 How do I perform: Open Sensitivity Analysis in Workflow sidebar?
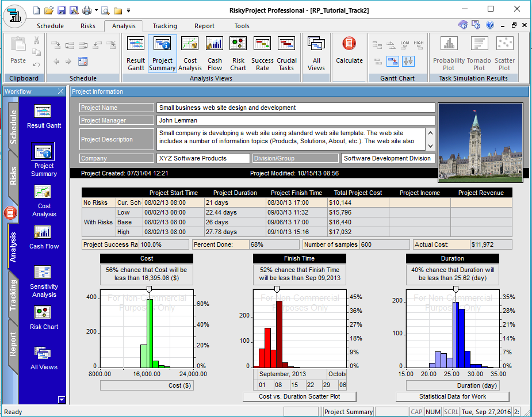[x=44, y=282]
